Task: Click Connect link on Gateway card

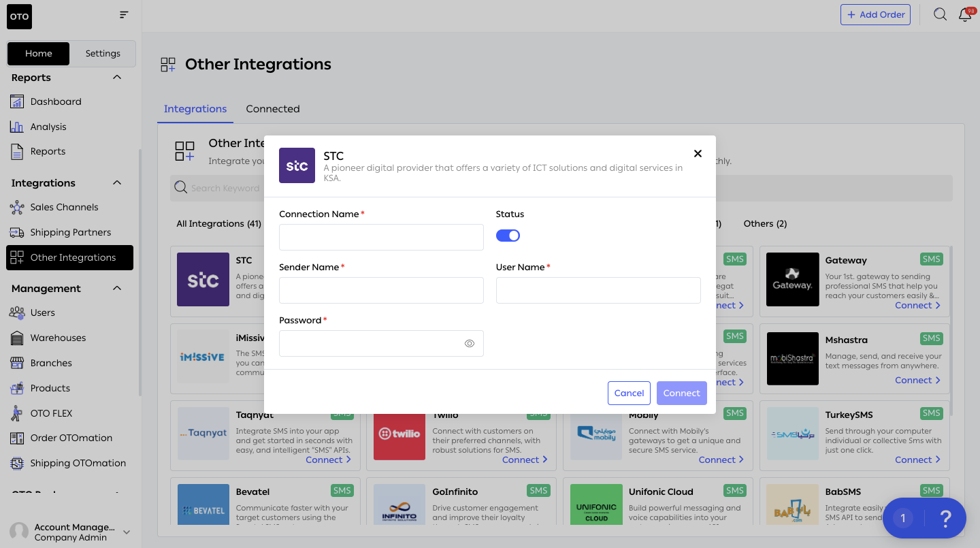Action: coord(917,305)
